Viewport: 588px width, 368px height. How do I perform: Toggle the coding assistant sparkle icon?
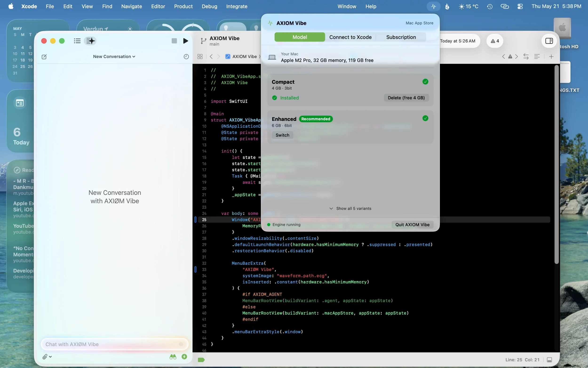tap(90, 41)
